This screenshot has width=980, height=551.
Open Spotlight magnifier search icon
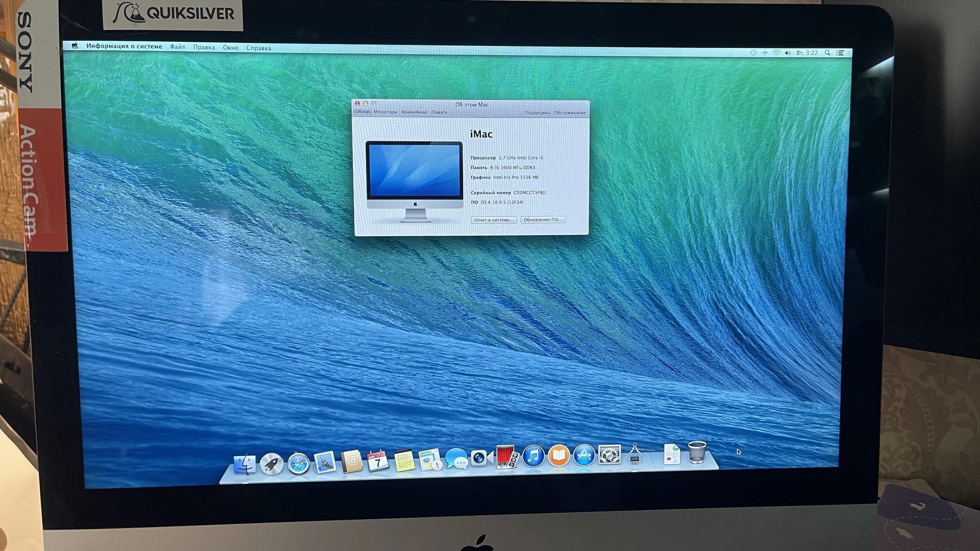pos(827,53)
